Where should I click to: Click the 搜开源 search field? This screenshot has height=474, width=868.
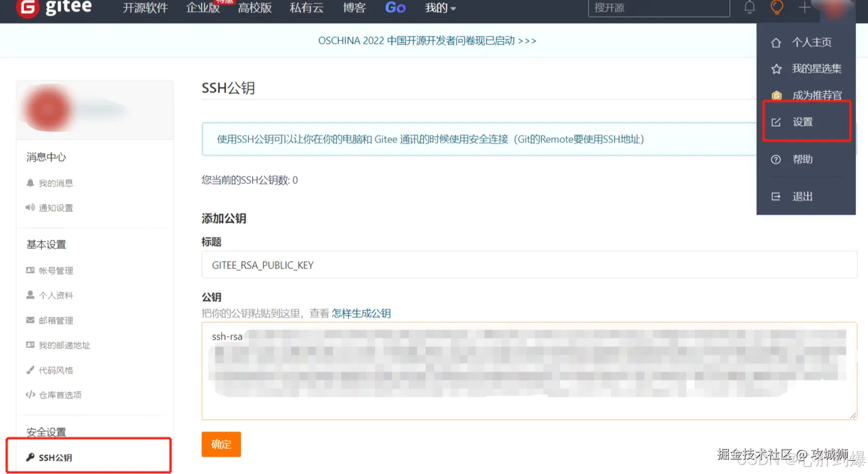pos(658,8)
